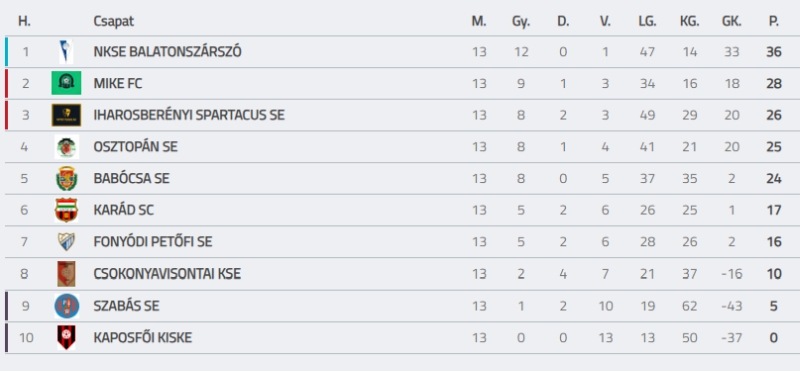Image resolution: width=800 pixels, height=371 pixels.
Task: Open the green MIKE FC logo
Action: pos(66,83)
